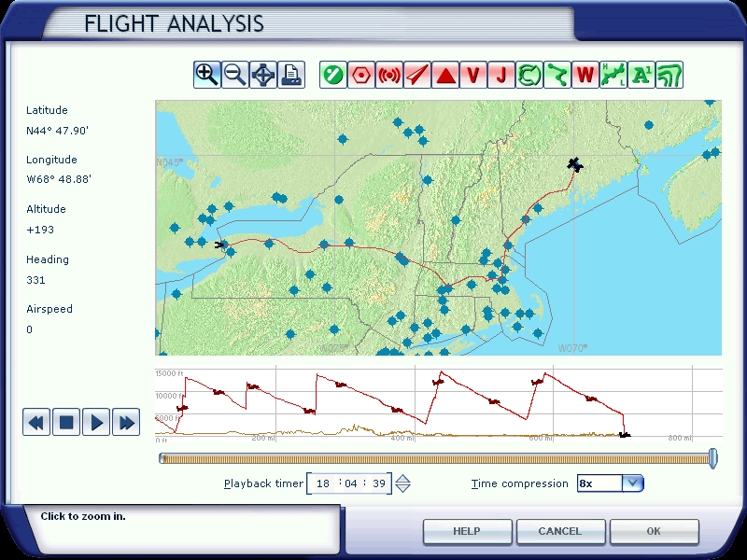The height and width of the screenshot is (560, 747).
Task: Open the Time compression dropdown
Action: (633, 483)
